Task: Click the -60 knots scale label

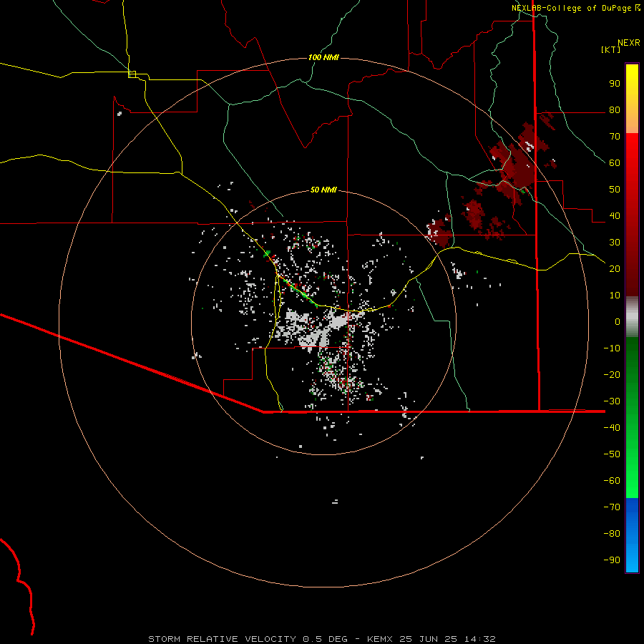Action: click(x=612, y=481)
